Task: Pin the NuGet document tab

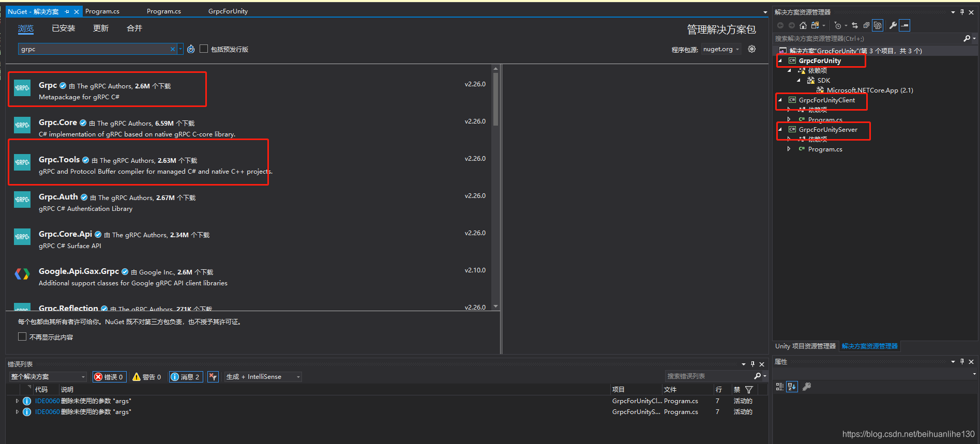Action: click(67, 11)
